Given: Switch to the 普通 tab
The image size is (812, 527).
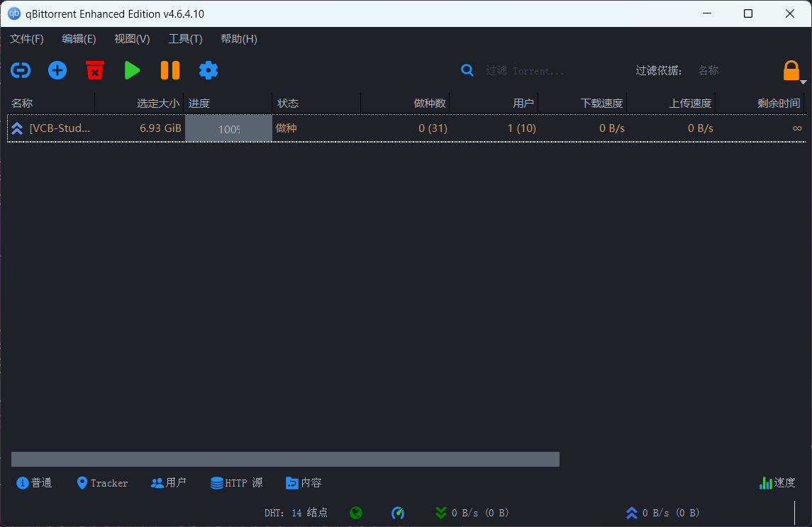Looking at the screenshot, I should (34, 483).
